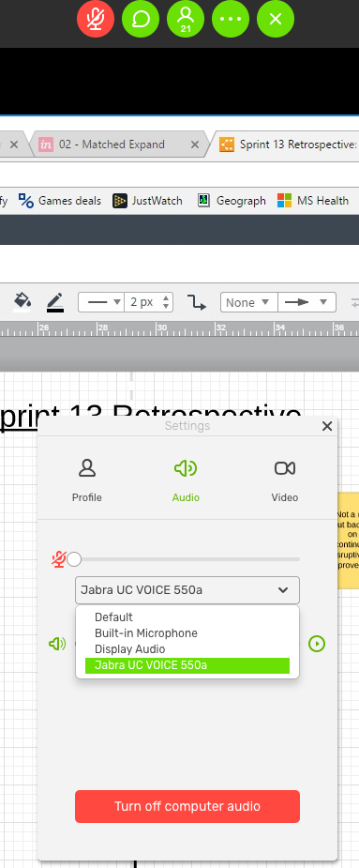The image size is (359, 868).
Task: Click the horizontal ruler above the canvas
Action: [x=179, y=328]
